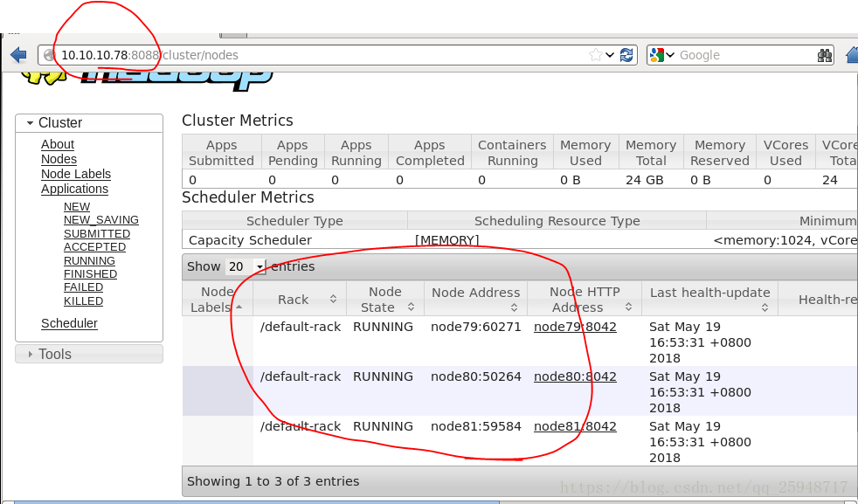
Task: Sort by Last health-update column
Action: [x=709, y=300]
